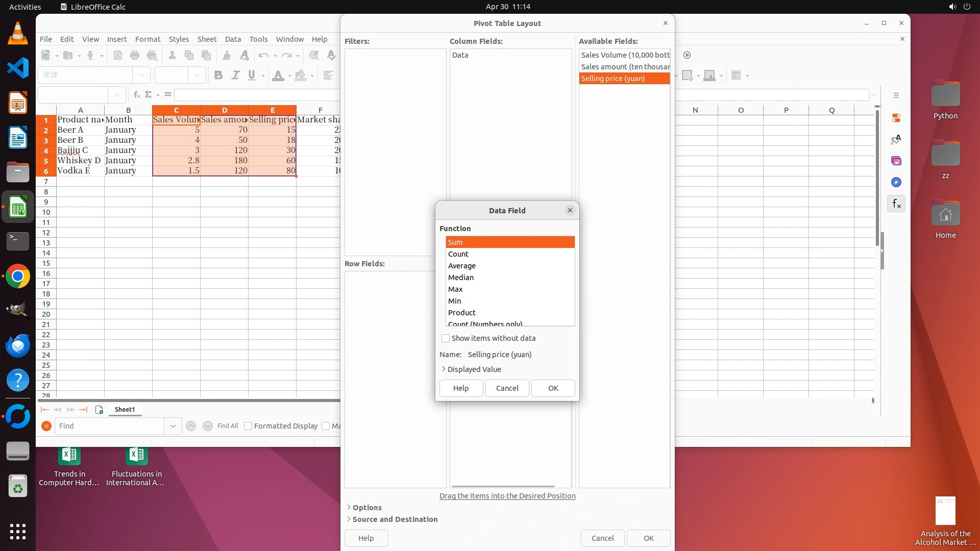This screenshot has width=980, height=551.
Task: Select Average in the Function list
Action: (462, 266)
